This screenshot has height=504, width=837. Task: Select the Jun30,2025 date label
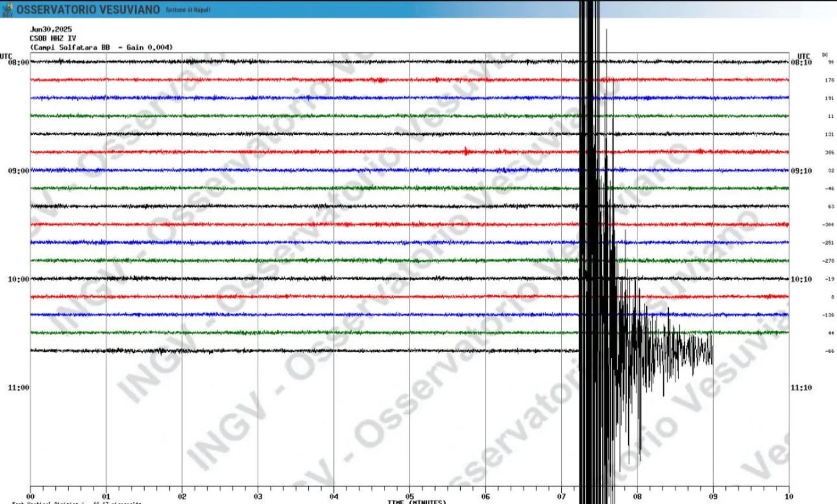[51, 29]
